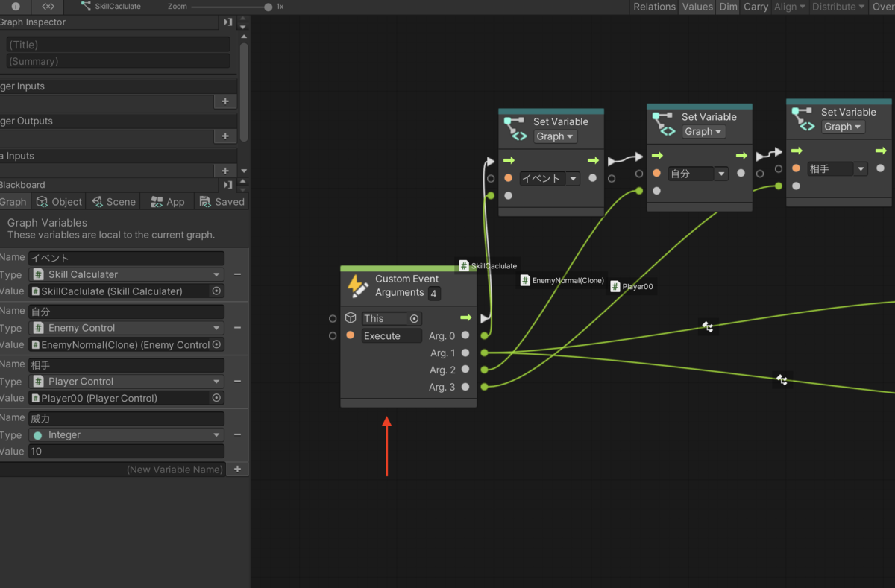
Task: Collapse the Graph Inspector panel via sidebar icon
Action: pyautogui.click(x=228, y=22)
